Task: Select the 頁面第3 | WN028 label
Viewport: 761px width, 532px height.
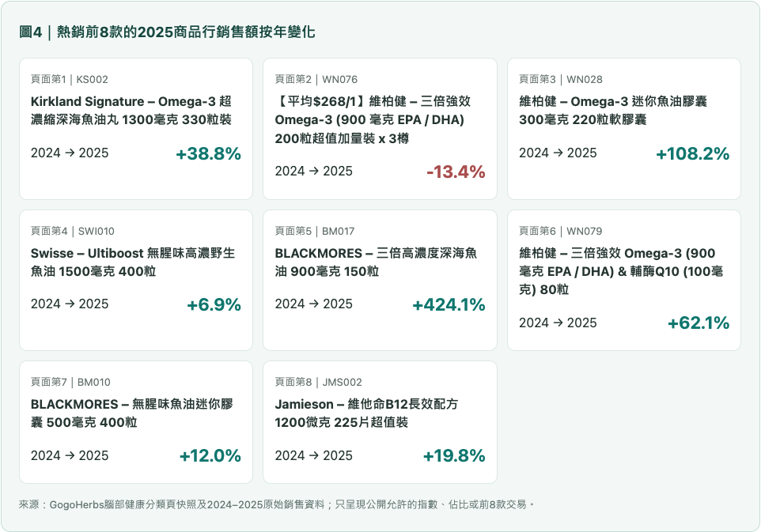Action: point(561,79)
